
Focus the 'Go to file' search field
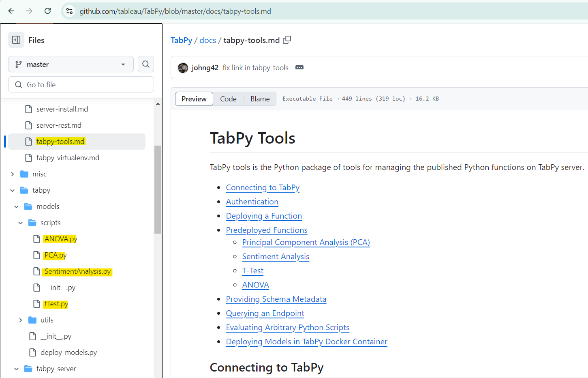click(x=81, y=84)
